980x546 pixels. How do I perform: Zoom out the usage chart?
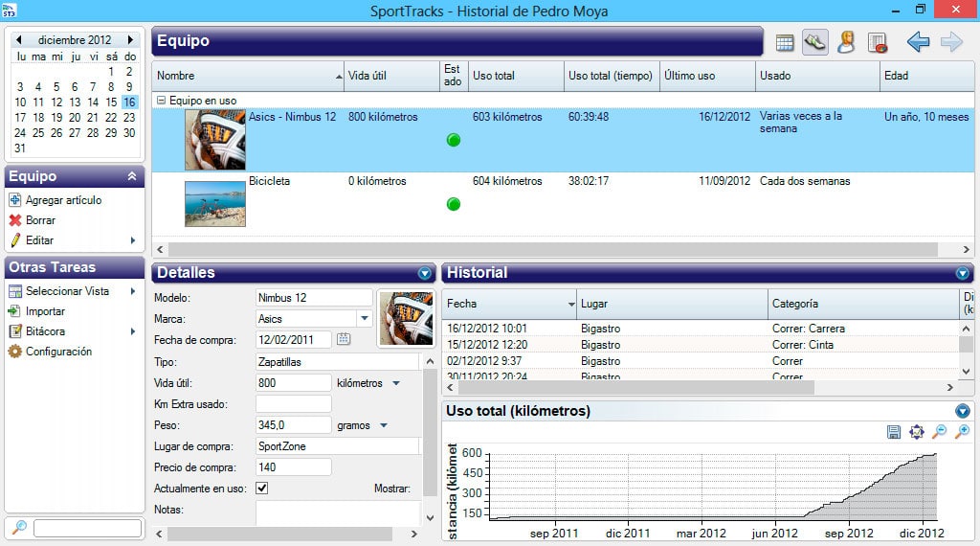[x=939, y=432]
